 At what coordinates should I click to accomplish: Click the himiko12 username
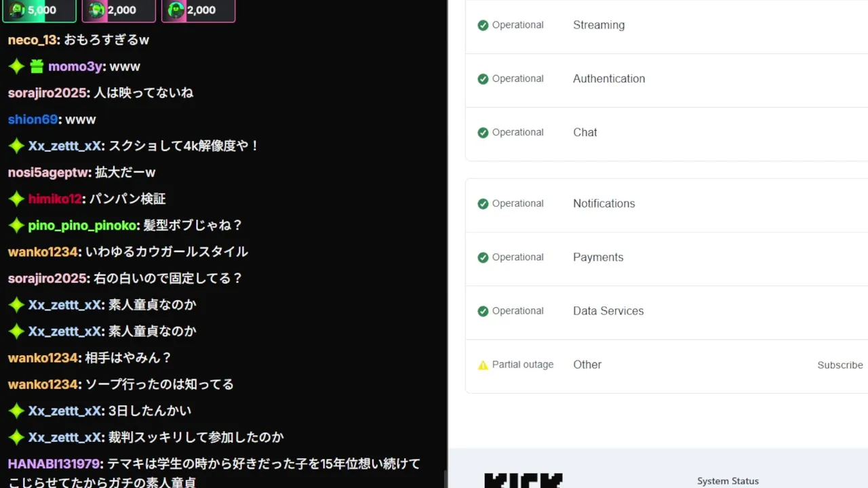55,199
